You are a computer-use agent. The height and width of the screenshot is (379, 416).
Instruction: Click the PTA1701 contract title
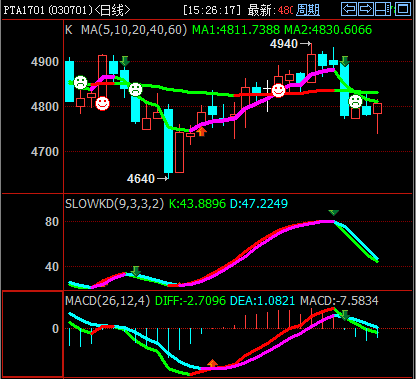click(24, 10)
